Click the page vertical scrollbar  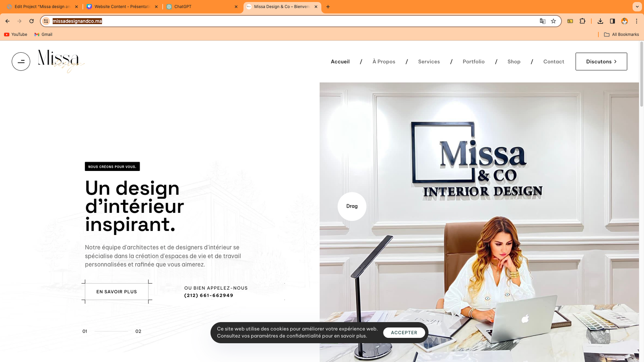(642, 74)
